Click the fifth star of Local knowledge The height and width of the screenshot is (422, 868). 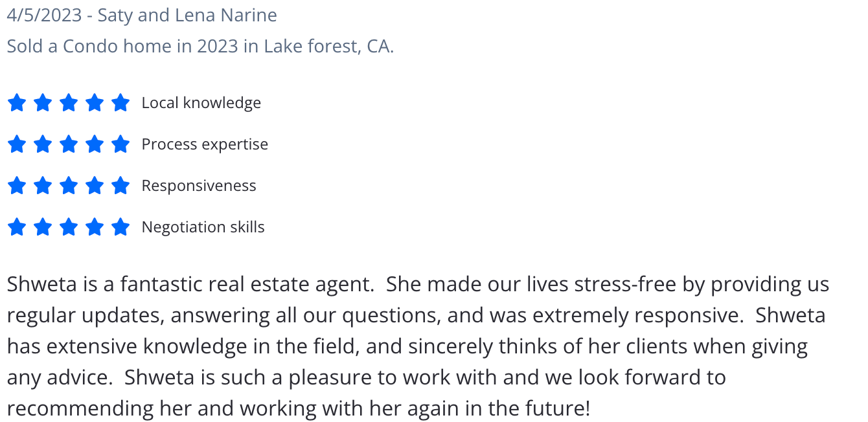[x=120, y=102]
